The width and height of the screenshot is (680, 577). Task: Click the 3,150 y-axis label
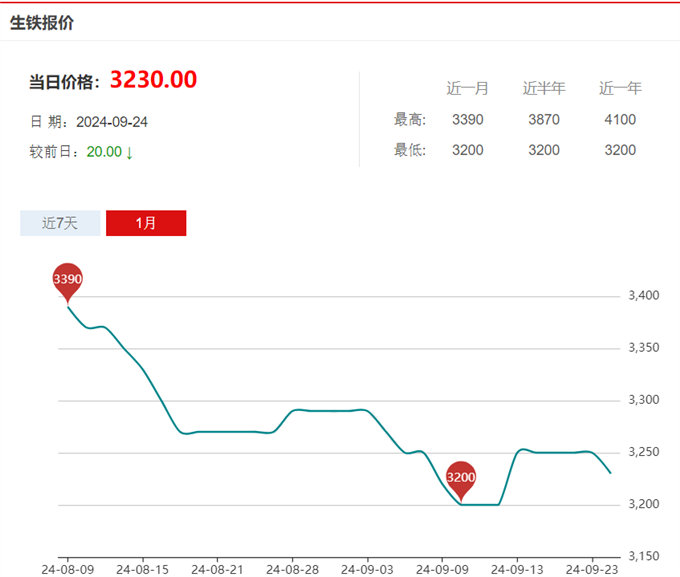click(x=643, y=556)
